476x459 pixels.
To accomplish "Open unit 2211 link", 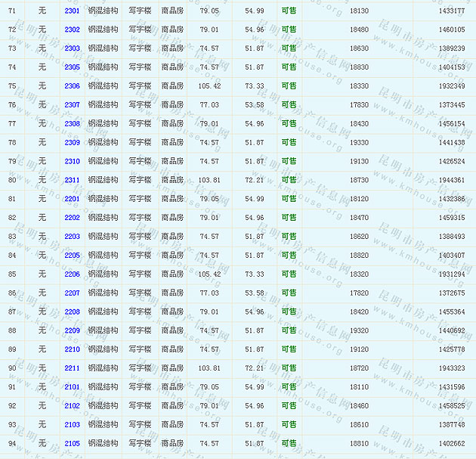I will click(72, 368).
